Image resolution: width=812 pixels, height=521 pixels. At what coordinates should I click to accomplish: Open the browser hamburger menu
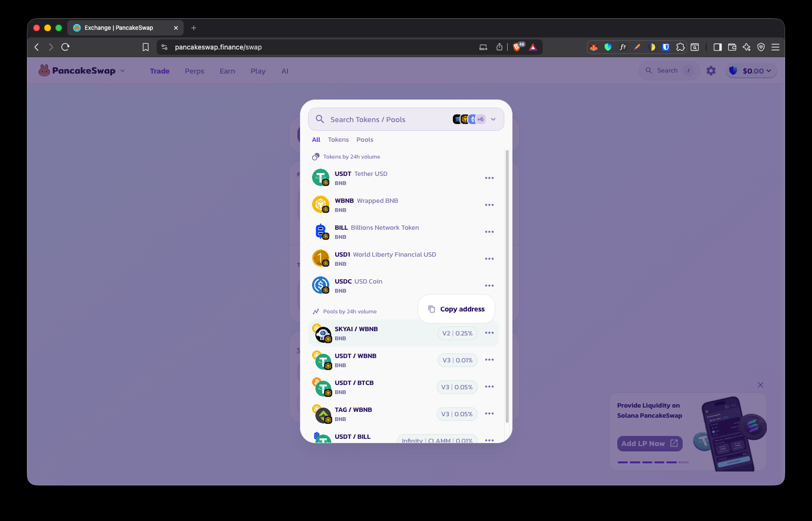click(775, 47)
